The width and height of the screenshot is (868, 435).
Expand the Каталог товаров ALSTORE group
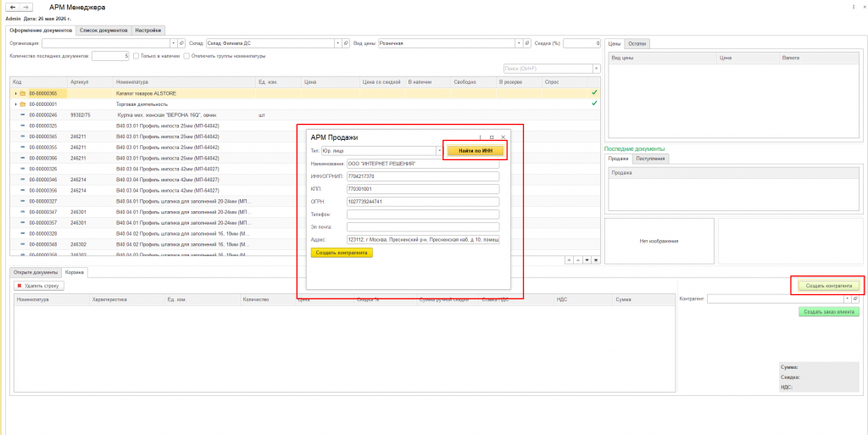15,93
